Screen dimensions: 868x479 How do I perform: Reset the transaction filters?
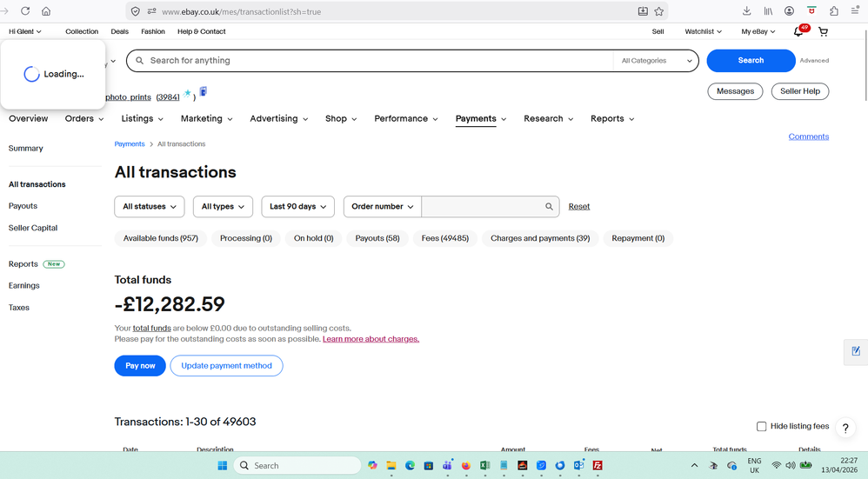click(x=579, y=206)
